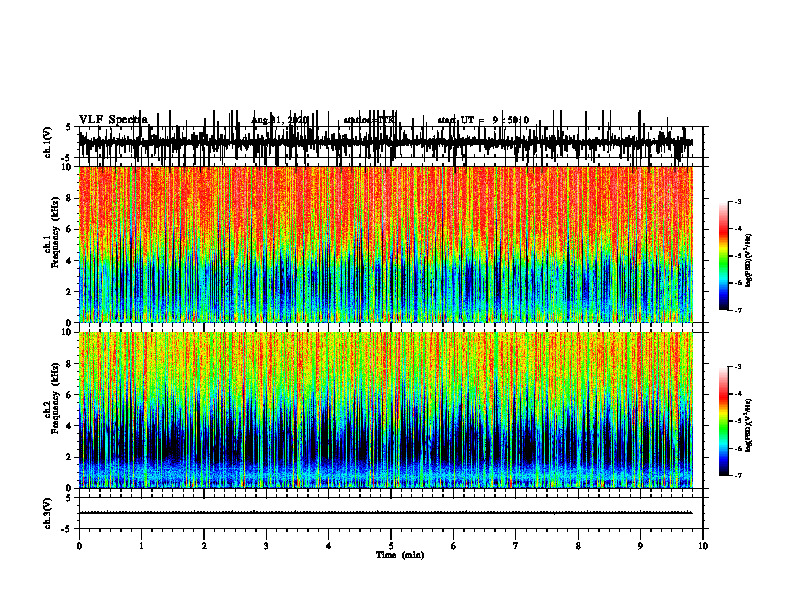Click the '-5' tick on the ch.1 colorbar
This screenshot has width=792, height=612.
coord(738,256)
